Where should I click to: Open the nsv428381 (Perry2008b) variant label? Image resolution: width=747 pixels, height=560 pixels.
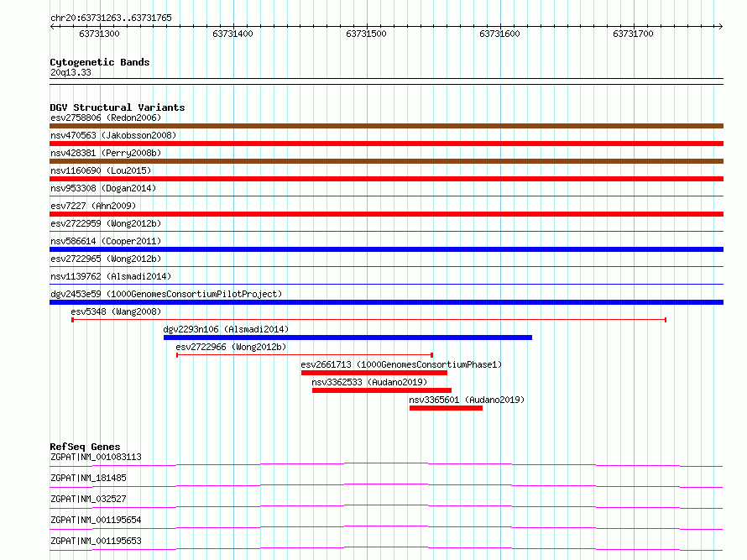click(106, 153)
